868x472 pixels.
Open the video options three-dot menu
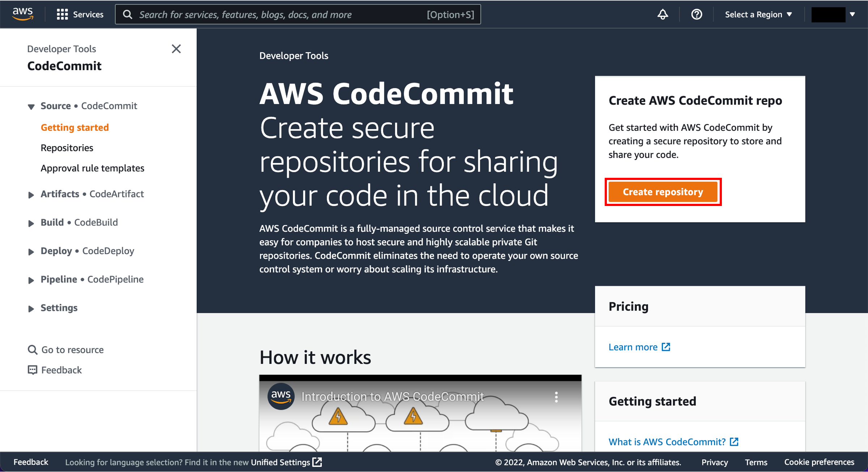coord(556,397)
